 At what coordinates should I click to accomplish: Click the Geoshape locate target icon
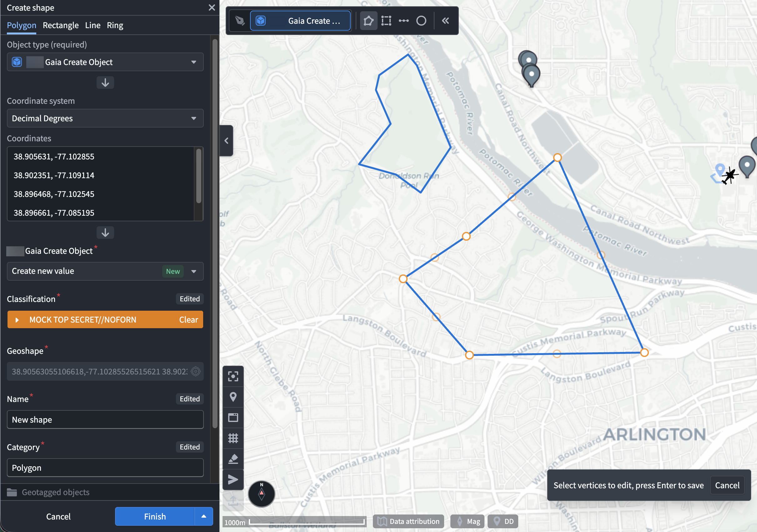click(196, 371)
